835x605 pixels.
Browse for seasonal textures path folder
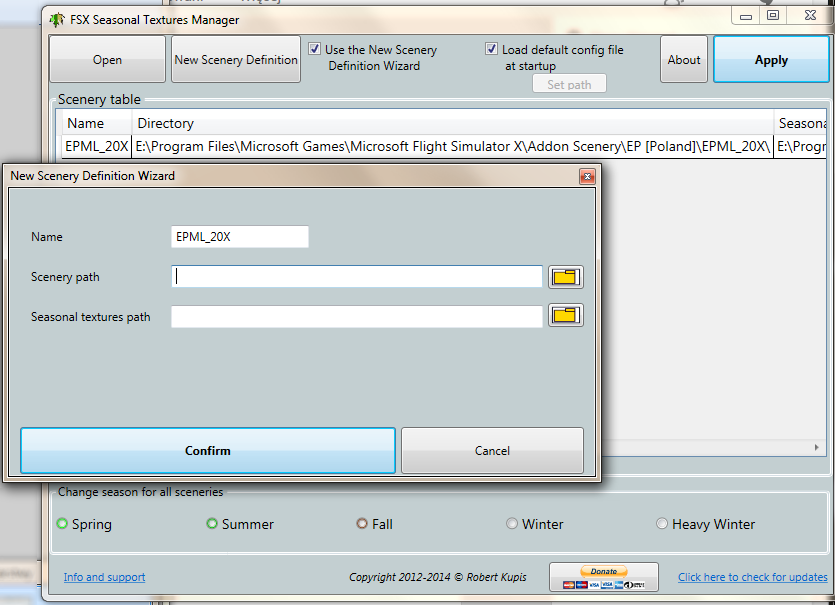566,315
